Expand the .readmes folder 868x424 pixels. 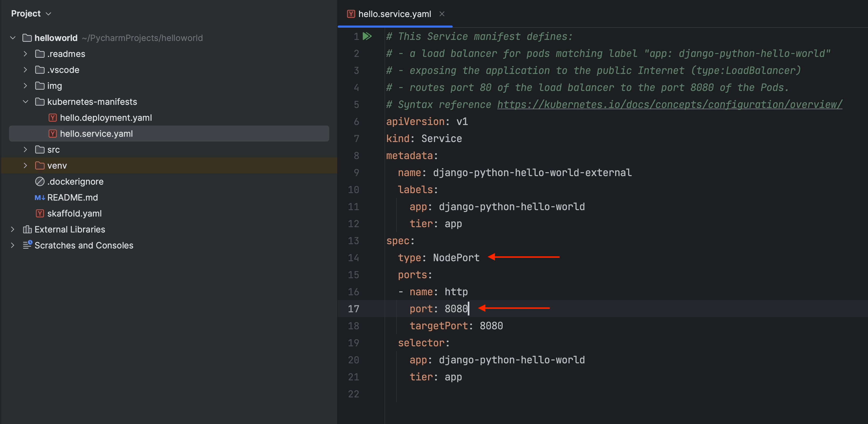pos(25,54)
